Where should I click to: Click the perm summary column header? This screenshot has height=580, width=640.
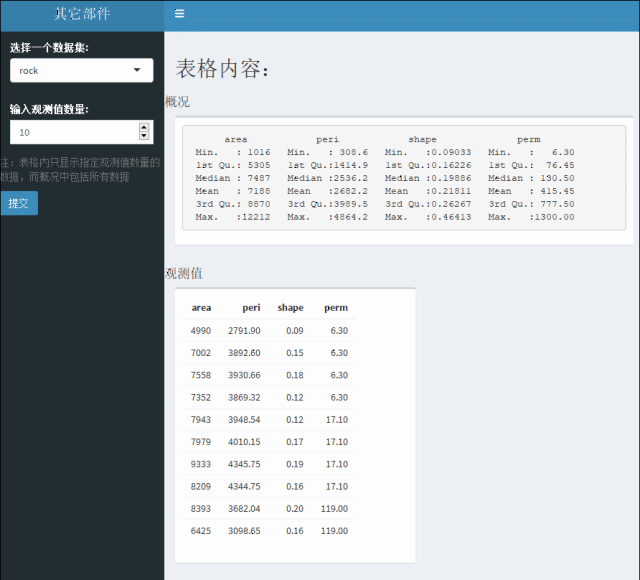[x=529, y=140]
